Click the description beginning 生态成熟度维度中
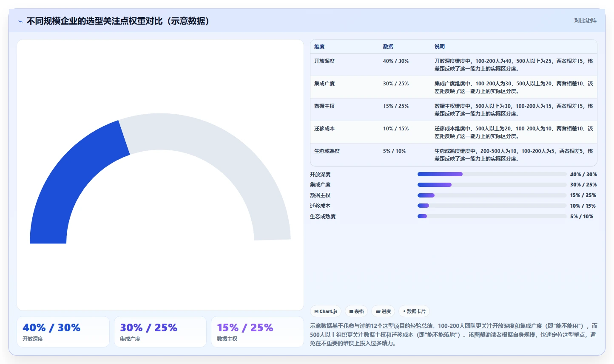Screen dimensions: 614x364 [514, 155]
